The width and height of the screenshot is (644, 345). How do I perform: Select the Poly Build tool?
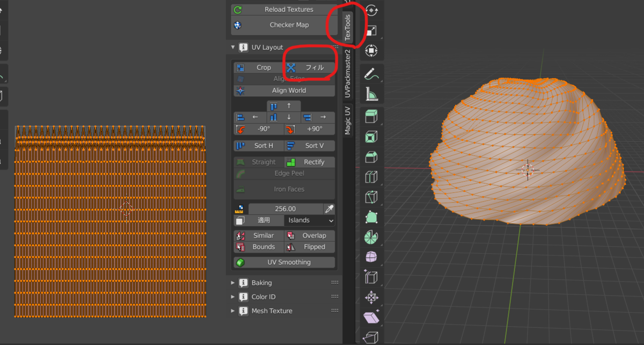point(371,217)
